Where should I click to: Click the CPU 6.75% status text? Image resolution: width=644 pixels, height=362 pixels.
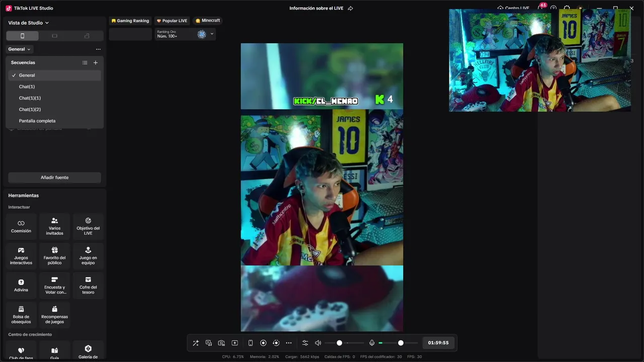[233, 357]
